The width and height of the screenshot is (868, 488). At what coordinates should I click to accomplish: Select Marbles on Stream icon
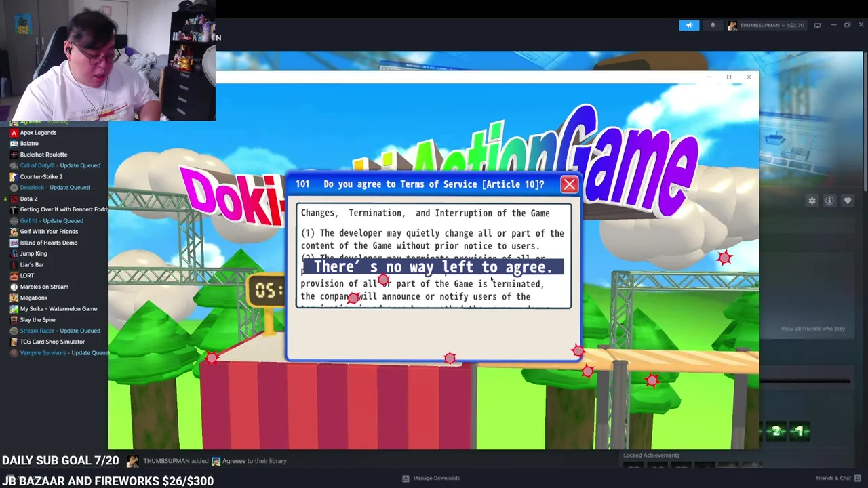[x=14, y=287]
